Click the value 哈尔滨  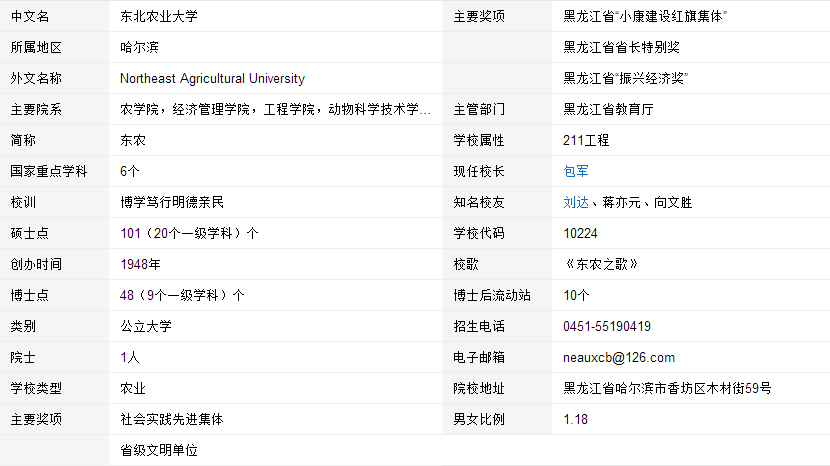pyautogui.click(x=139, y=47)
